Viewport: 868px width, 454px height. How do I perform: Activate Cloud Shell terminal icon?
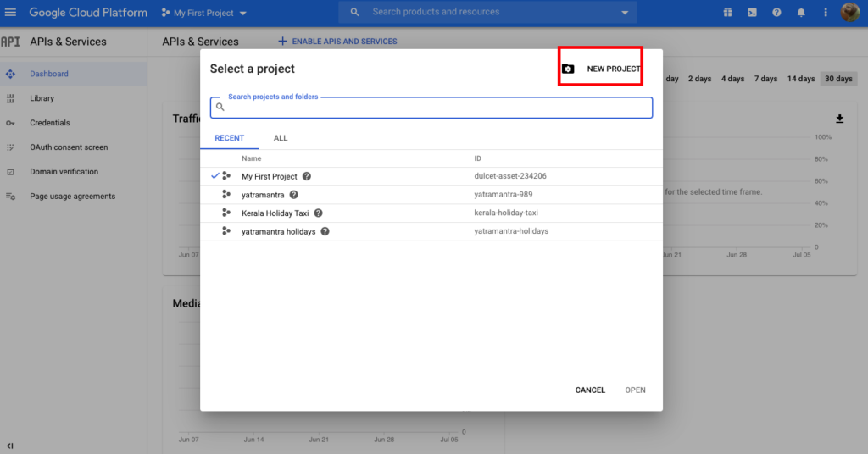tap(752, 12)
